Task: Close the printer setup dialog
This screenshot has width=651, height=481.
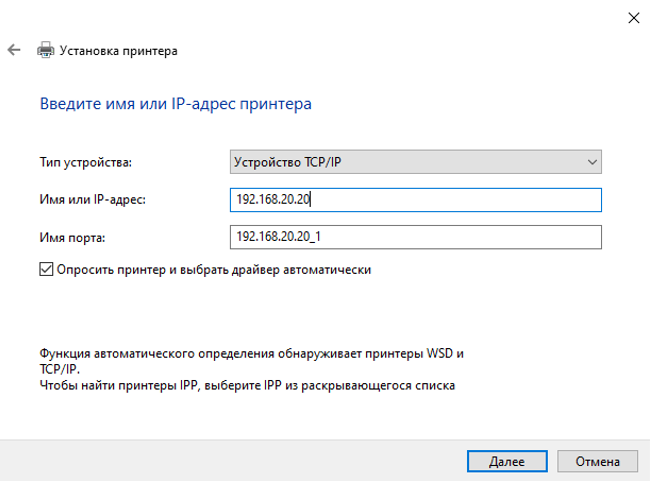Action: (x=632, y=16)
